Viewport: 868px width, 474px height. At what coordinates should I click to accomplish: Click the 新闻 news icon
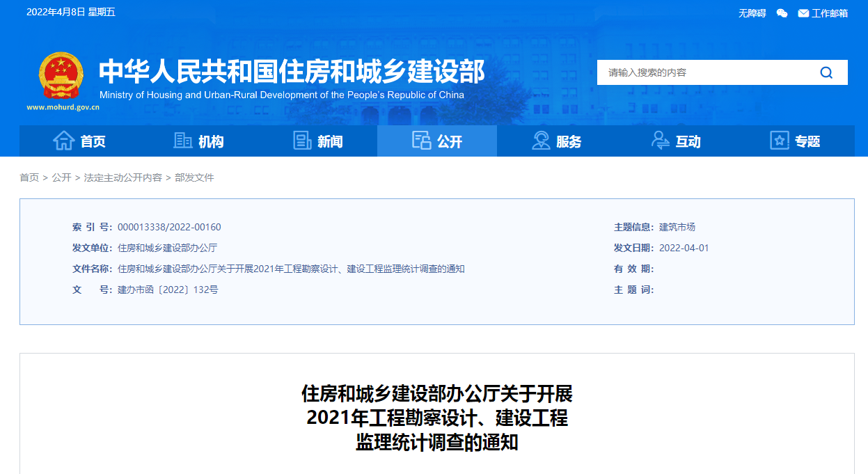[301, 141]
